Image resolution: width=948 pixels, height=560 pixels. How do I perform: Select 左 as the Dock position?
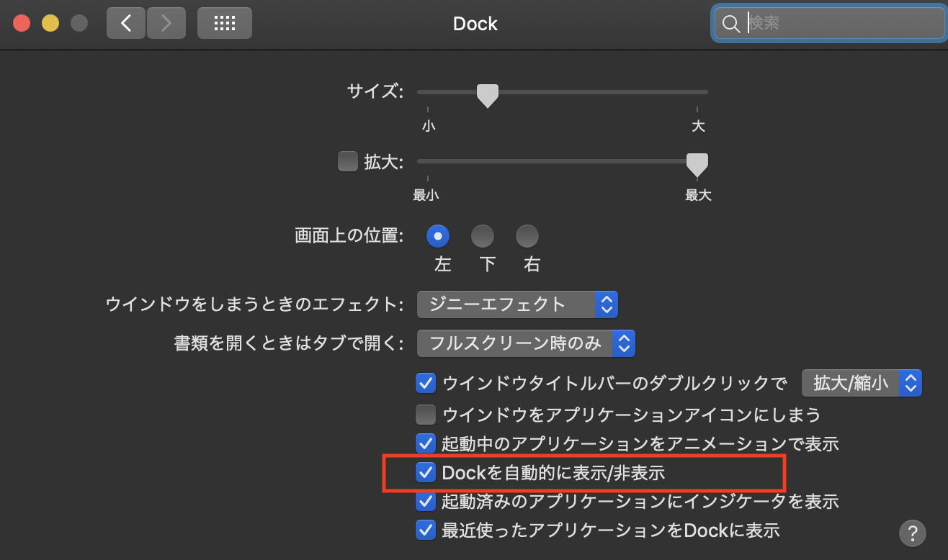pos(438,235)
